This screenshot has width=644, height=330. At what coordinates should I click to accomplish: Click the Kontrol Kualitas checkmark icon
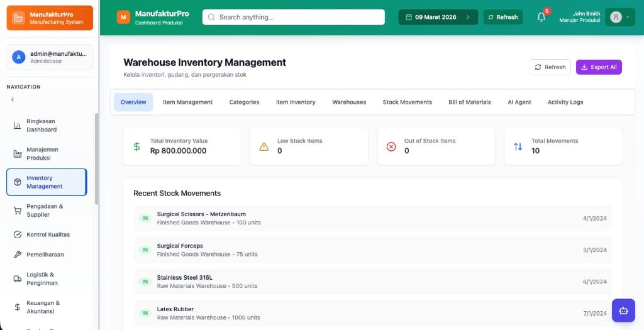pos(17,234)
